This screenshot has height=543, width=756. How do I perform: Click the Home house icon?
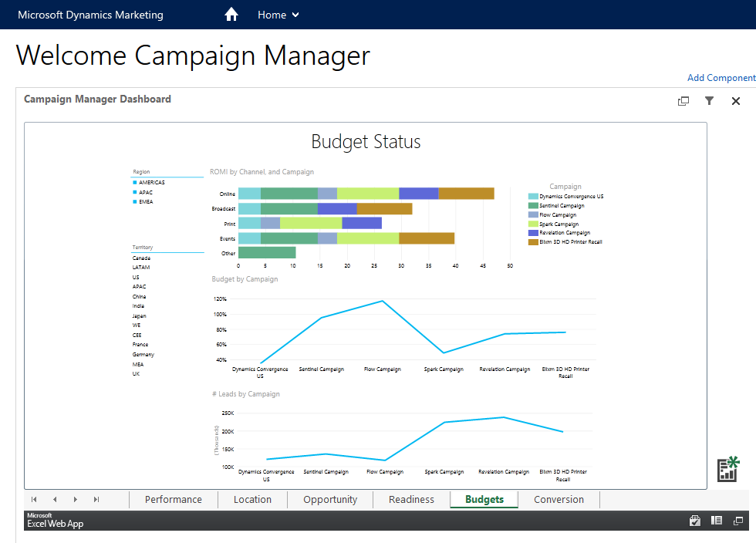point(231,15)
